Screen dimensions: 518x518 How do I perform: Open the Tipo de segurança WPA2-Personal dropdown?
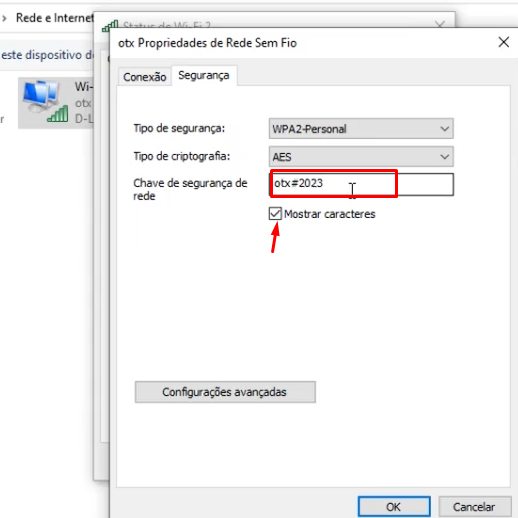[361, 129]
